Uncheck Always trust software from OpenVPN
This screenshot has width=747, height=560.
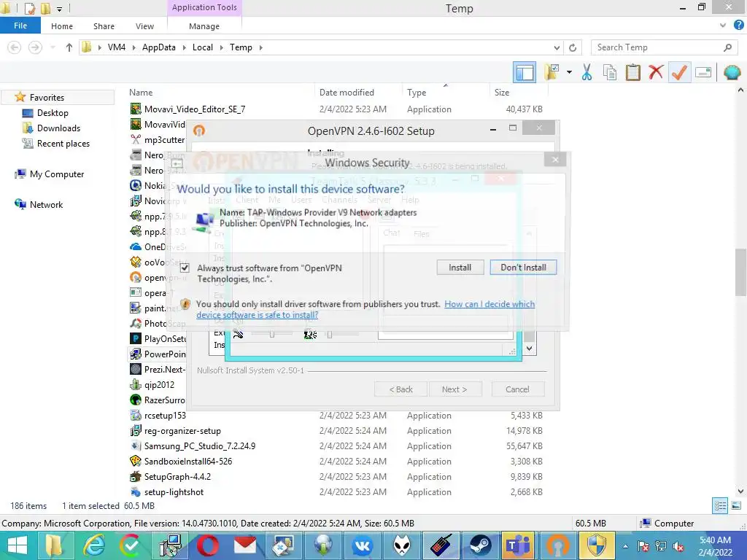185,268
